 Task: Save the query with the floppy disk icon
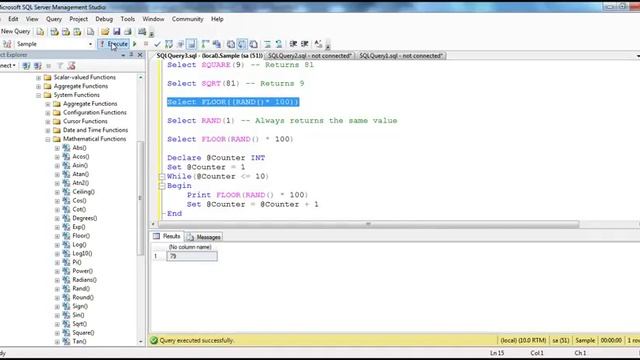pos(117,32)
